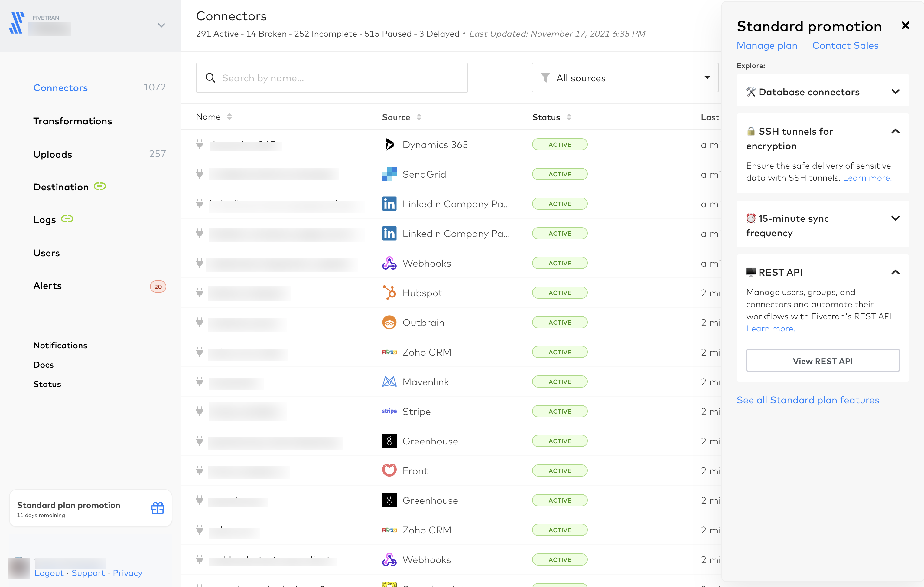
Task: Click the Manage plan link
Action: click(x=767, y=45)
